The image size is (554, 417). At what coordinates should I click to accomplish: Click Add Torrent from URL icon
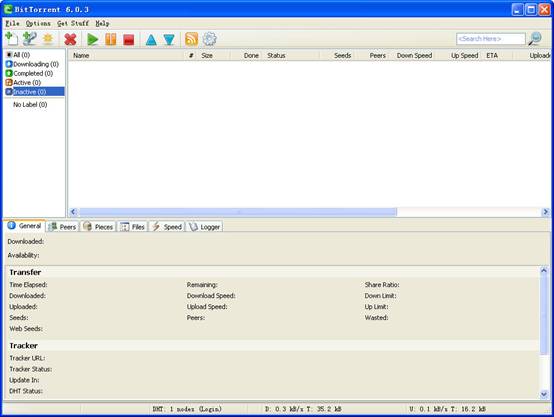click(x=30, y=39)
